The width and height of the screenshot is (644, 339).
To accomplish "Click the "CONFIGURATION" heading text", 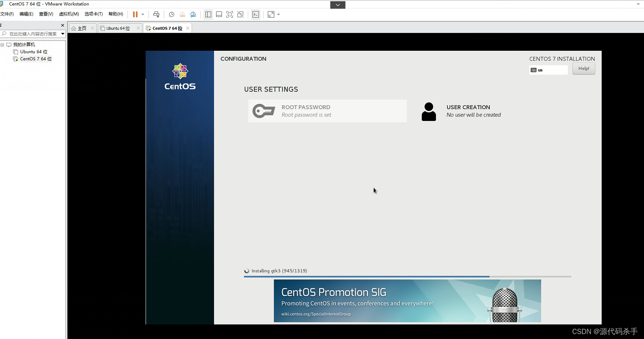I will click(243, 59).
